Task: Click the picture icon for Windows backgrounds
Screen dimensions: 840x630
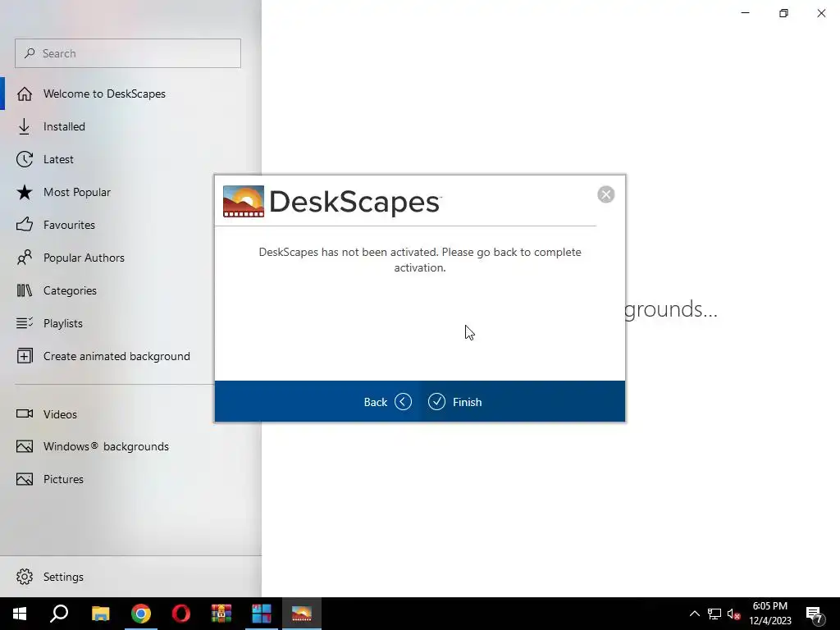Action: tap(24, 446)
